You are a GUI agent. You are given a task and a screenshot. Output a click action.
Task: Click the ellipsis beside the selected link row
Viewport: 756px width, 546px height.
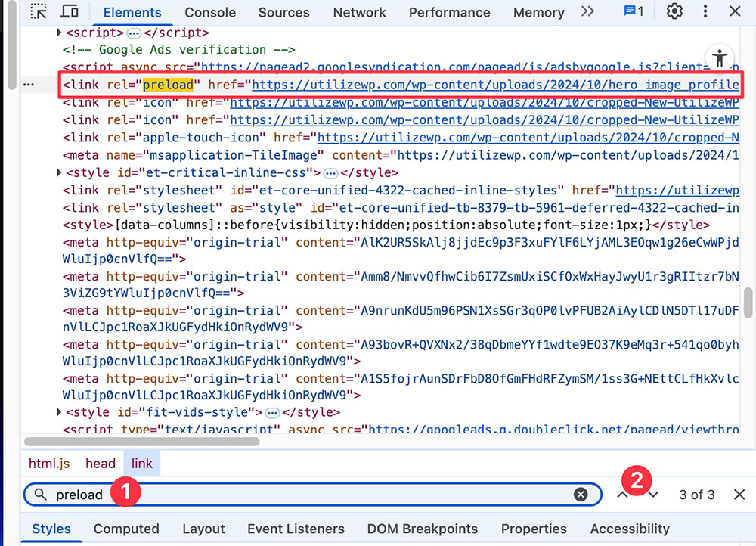click(29, 85)
